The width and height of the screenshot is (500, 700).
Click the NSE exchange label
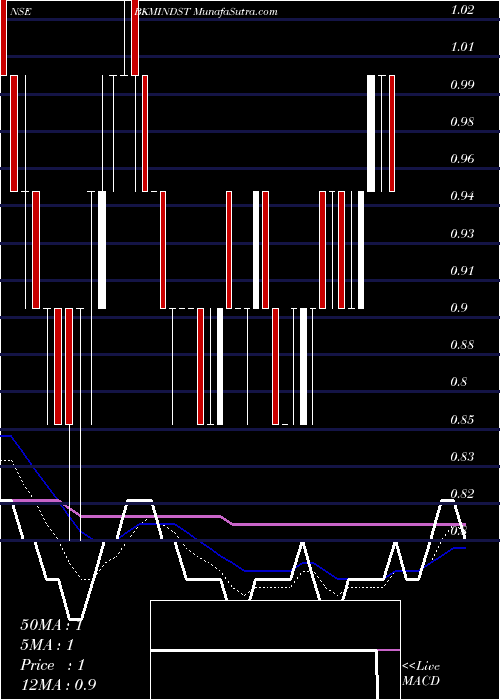click(x=20, y=12)
